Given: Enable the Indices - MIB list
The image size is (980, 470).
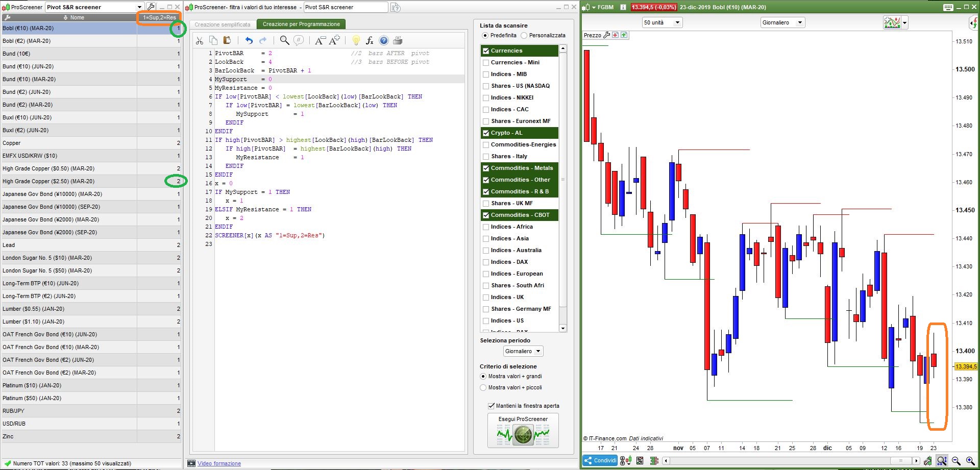Looking at the screenshot, I should [x=486, y=75].
